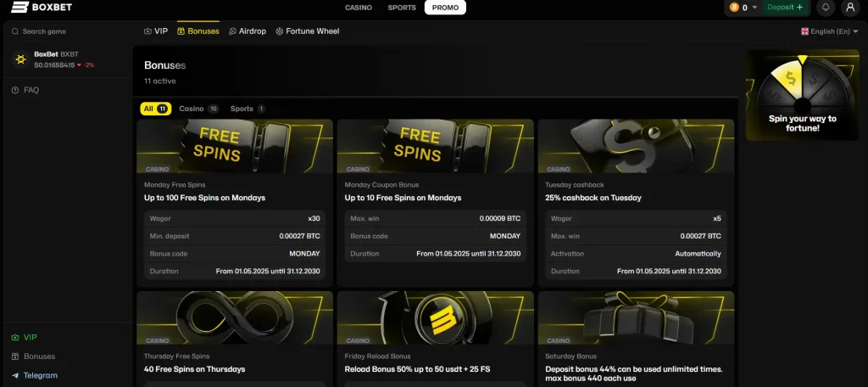Click the sidebar Bonuses gift icon
This screenshot has height=387, width=868.
pyautogui.click(x=15, y=356)
